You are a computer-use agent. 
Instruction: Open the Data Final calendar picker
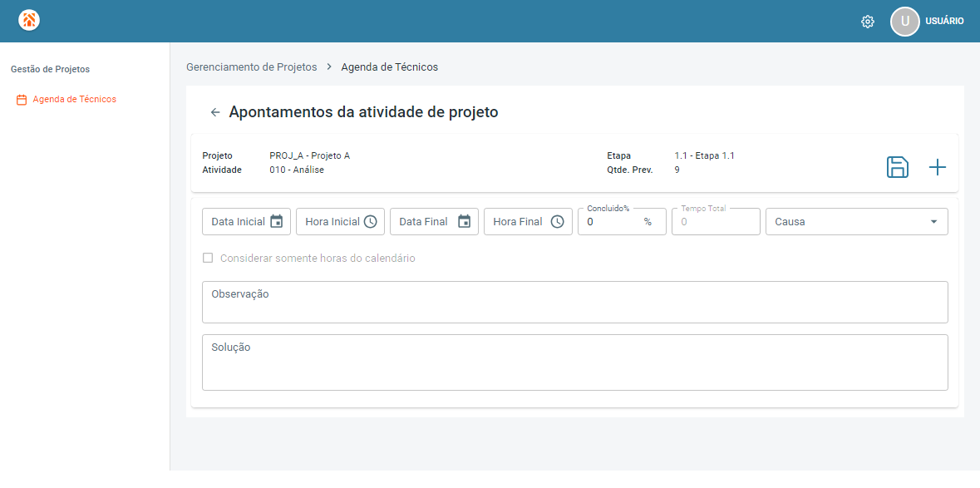pos(465,222)
